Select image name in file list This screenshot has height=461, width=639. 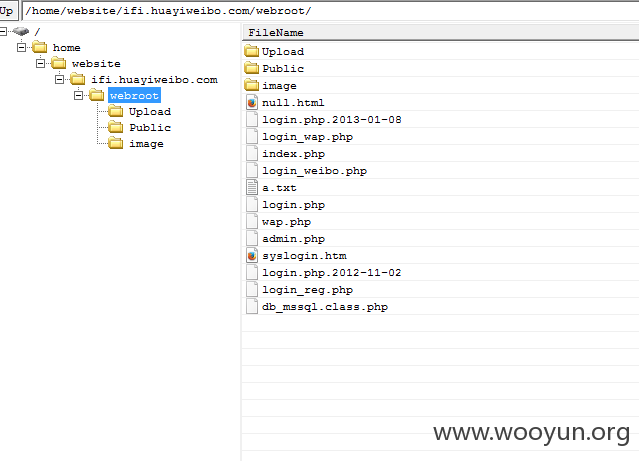(279, 86)
